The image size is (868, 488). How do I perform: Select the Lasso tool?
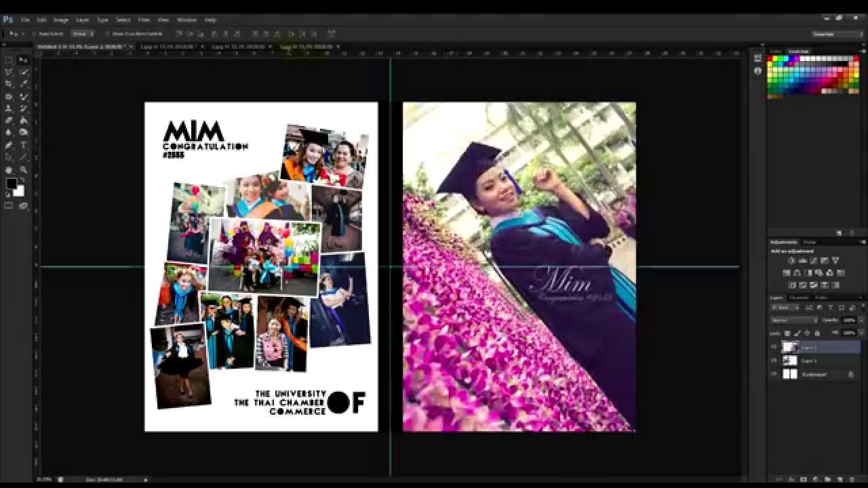(x=9, y=72)
